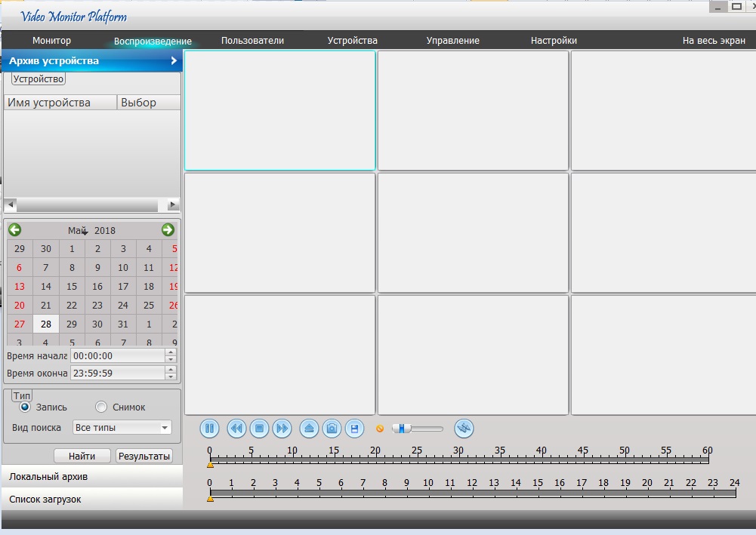Click the fast forward button
Image resolution: width=756 pixels, height=535 pixels.
282,429
